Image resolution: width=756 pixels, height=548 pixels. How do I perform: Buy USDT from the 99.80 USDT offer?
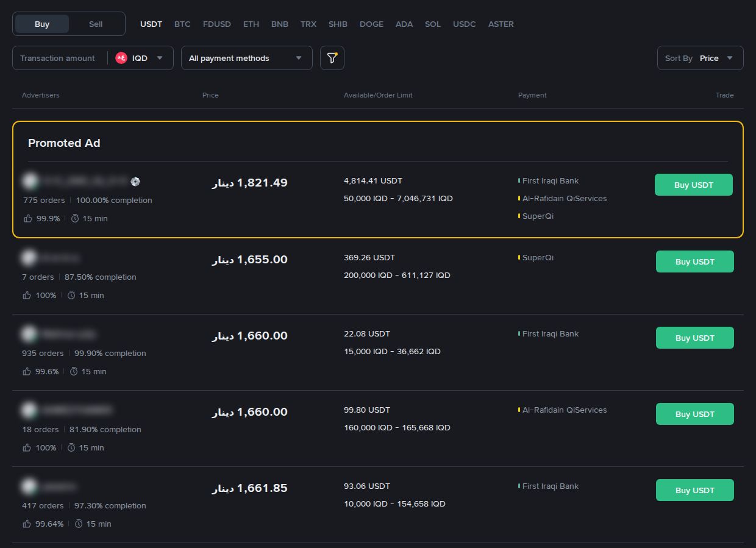695,414
